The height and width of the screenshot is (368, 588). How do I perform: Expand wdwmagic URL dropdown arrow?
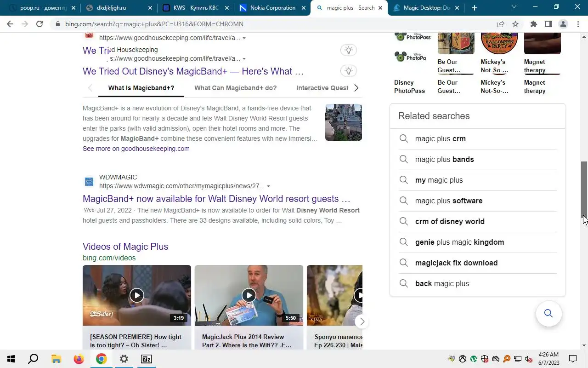pos(268,186)
